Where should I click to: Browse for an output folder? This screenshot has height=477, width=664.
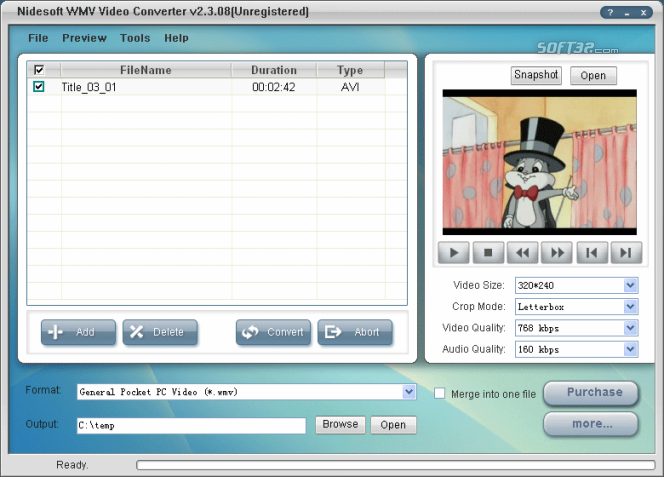[x=340, y=424]
